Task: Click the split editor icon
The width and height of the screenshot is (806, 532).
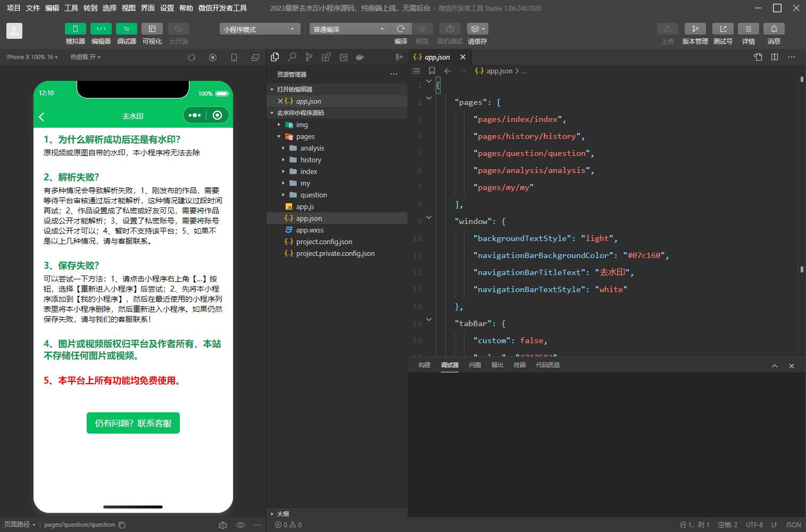Action: pyautogui.click(x=775, y=57)
